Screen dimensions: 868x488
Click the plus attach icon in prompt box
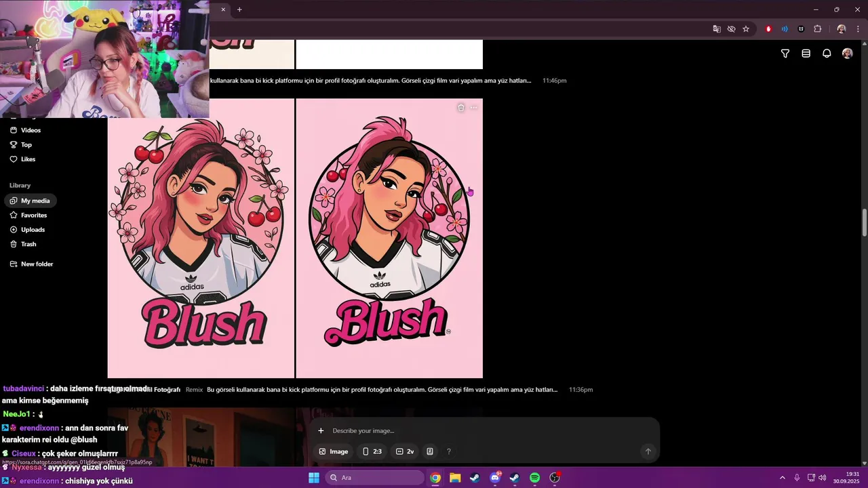[x=321, y=430]
